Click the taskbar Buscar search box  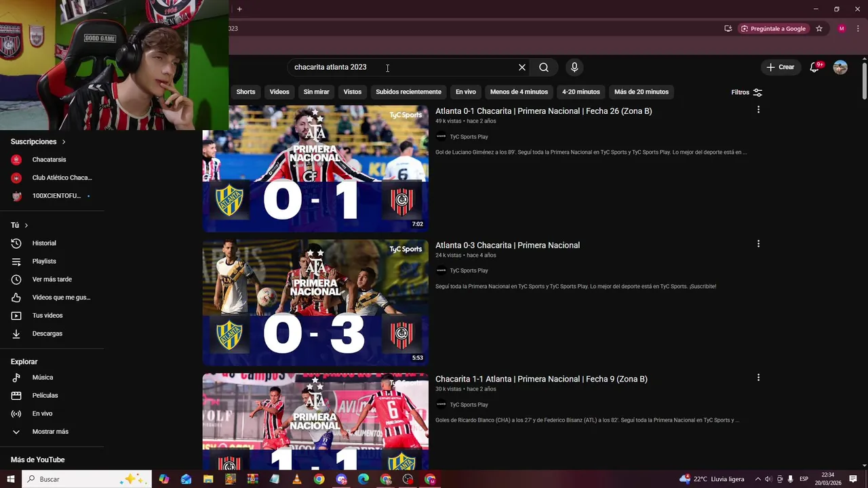coord(87,479)
